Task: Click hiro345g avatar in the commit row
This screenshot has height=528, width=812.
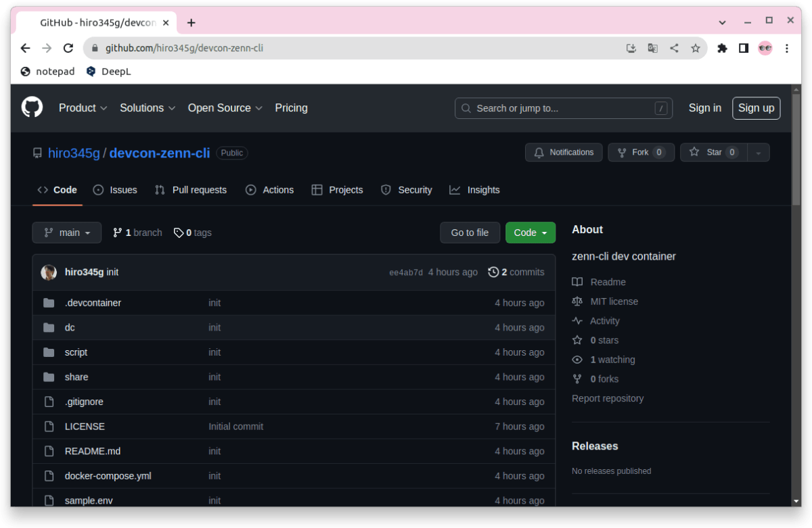Action: 49,272
